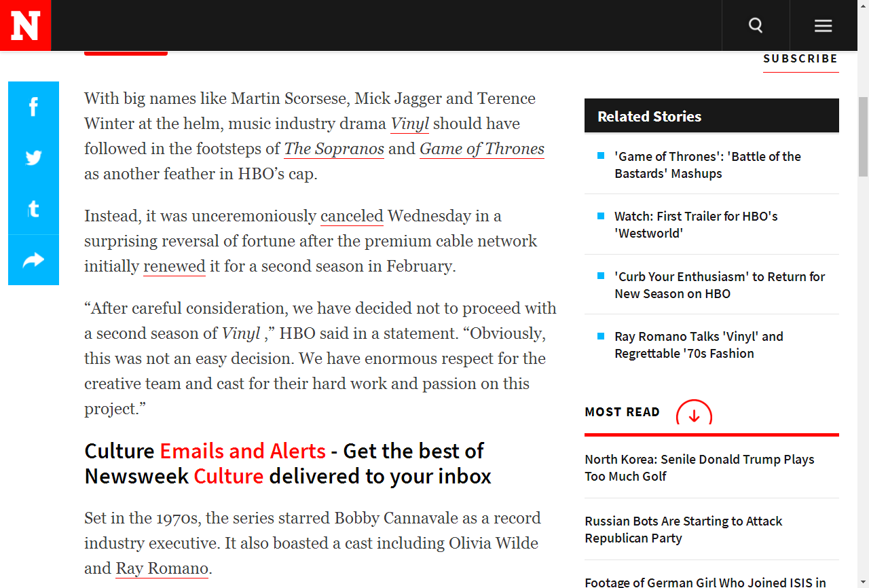Open First Trailer for HBO's 'Westworld' story
The width and height of the screenshot is (869, 588).
696,225
